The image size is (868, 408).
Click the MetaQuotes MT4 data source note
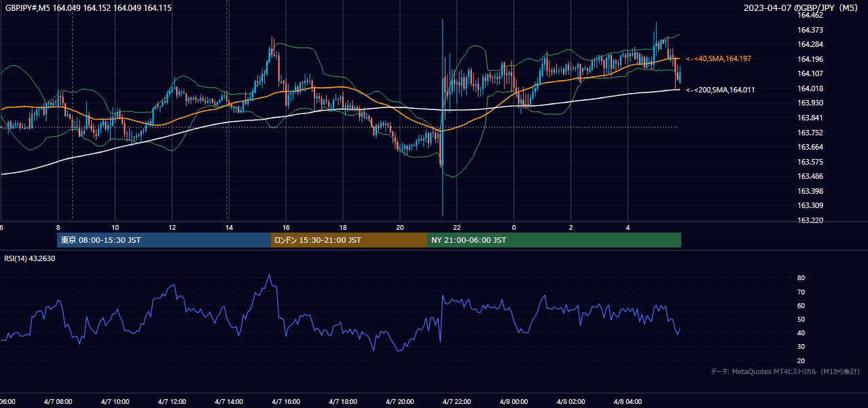[785, 371]
